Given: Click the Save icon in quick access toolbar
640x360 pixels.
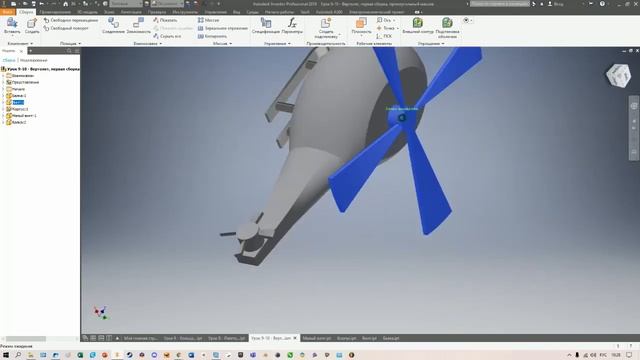Looking at the screenshot, I should coord(33,4).
